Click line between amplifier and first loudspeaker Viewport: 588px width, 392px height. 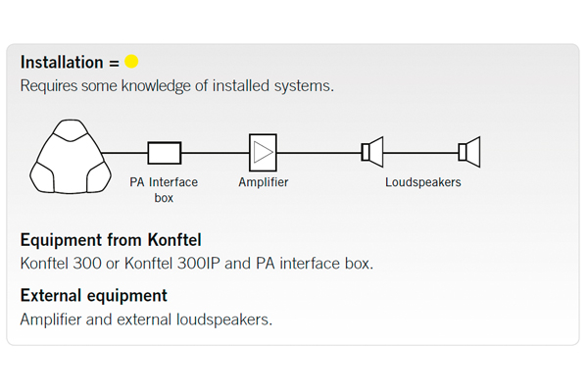coord(318,153)
